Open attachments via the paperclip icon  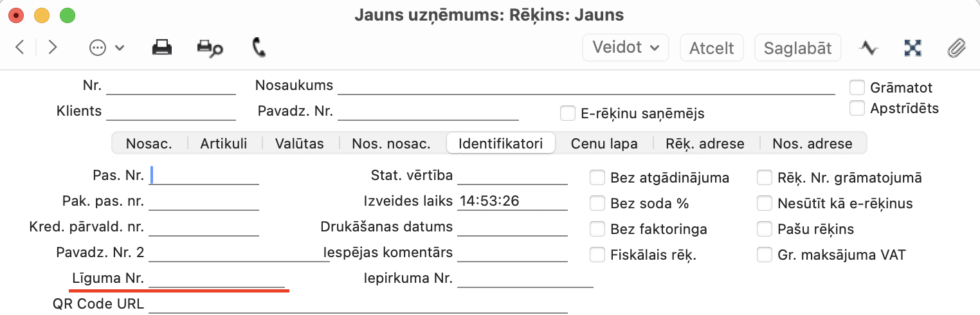tap(957, 48)
